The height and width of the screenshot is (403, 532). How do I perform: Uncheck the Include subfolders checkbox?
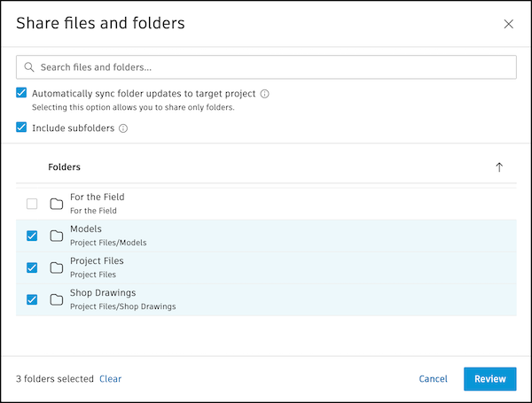(21, 128)
